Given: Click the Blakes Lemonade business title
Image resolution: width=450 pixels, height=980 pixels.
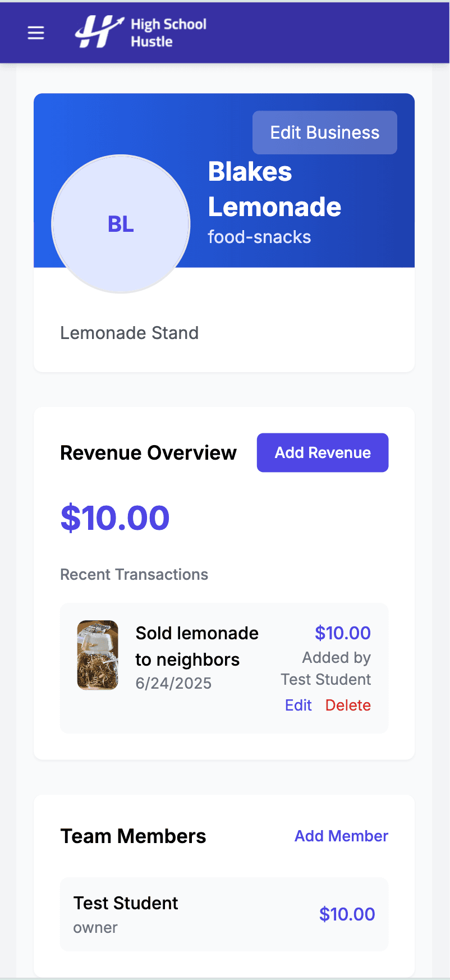Looking at the screenshot, I should [274, 189].
